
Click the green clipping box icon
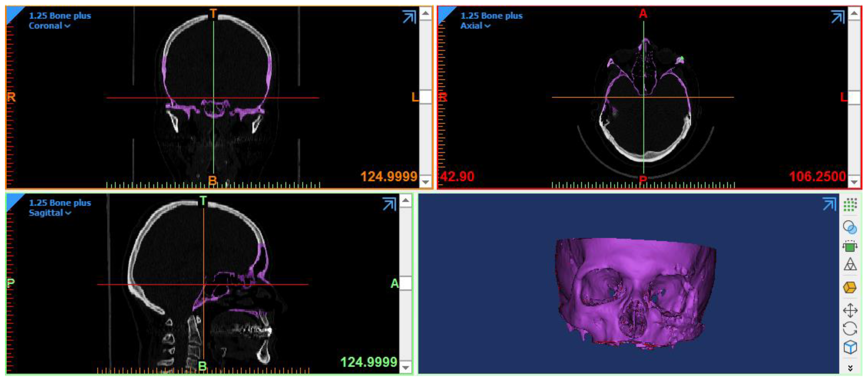[x=850, y=247]
